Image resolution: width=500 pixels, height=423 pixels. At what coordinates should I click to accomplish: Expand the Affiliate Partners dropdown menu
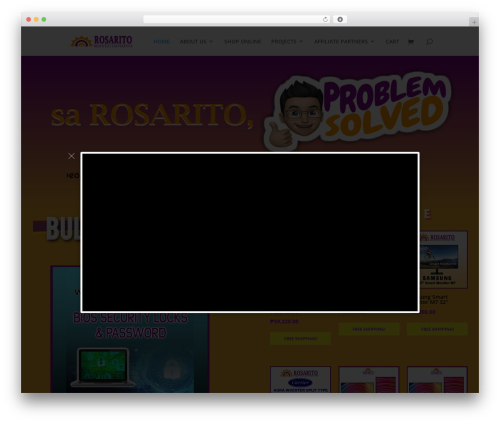click(344, 41)
